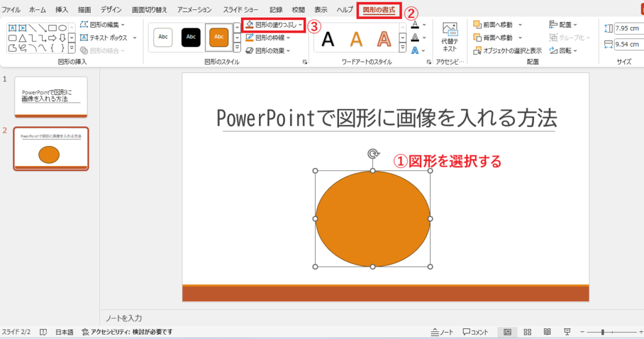Image resolution: width=644 pixels, height=339 pixels.
Task: Choose the straight line shape
Action: [x=33, y=28]
